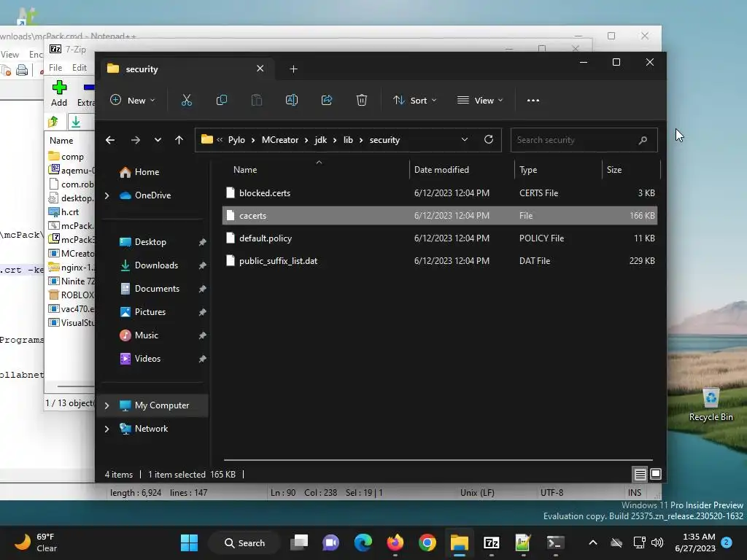Open Task View on taskbar
This screenshot has height=560, width=747.
click(300, 542)
